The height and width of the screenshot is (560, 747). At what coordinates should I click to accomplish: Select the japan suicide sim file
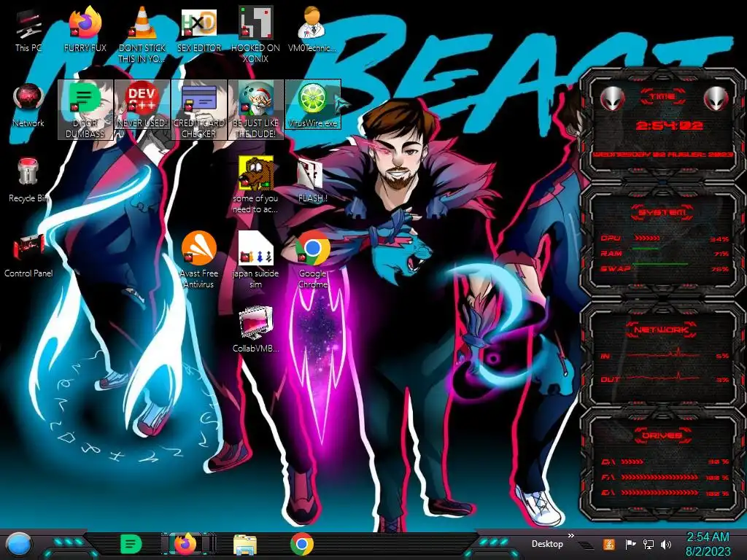click(x=255, y=260)
